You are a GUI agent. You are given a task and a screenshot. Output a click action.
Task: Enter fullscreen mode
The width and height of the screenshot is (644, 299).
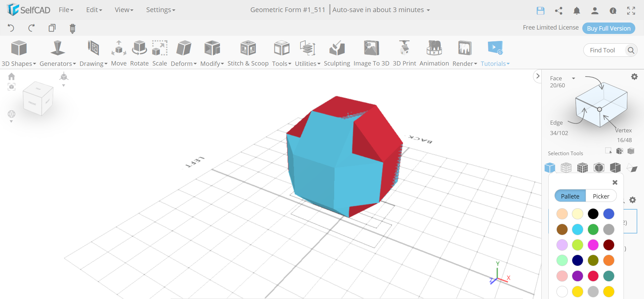click(x=631, y=11)
